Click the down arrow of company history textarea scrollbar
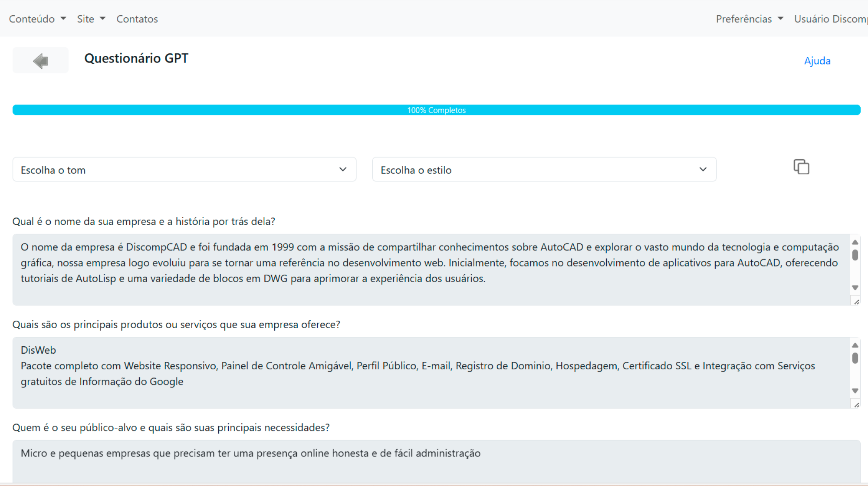This screenshot has height=486, width=868. tap(855, 288)
